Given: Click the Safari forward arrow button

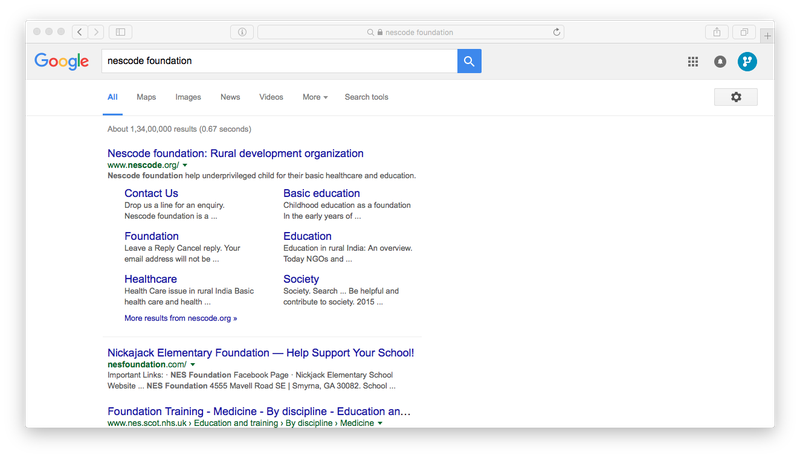Looking at the screenshot, I should point(96,32).
